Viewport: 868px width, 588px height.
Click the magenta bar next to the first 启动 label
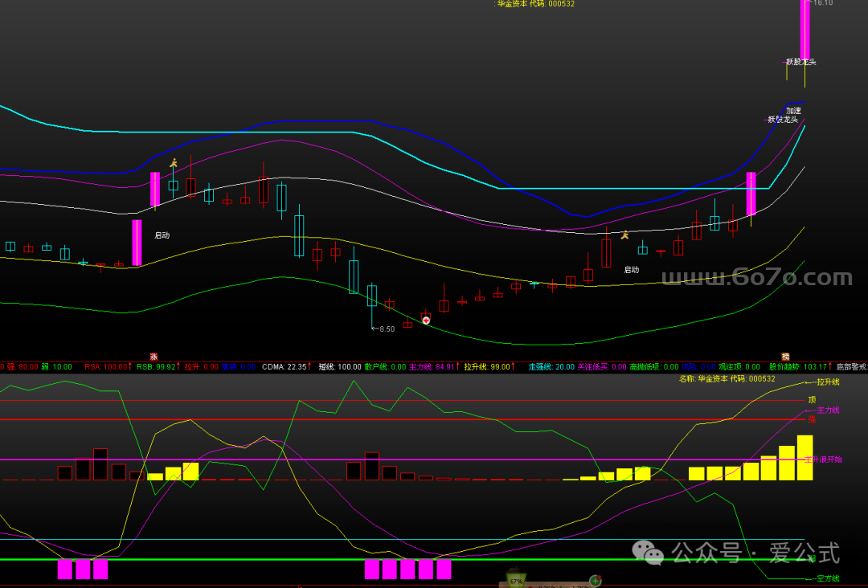tap(137, 243)
